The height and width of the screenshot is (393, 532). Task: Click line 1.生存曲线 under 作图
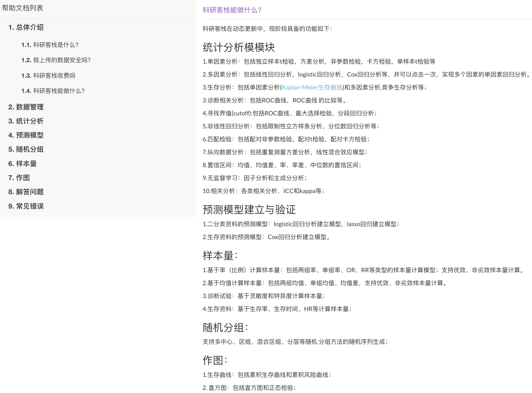267,375
